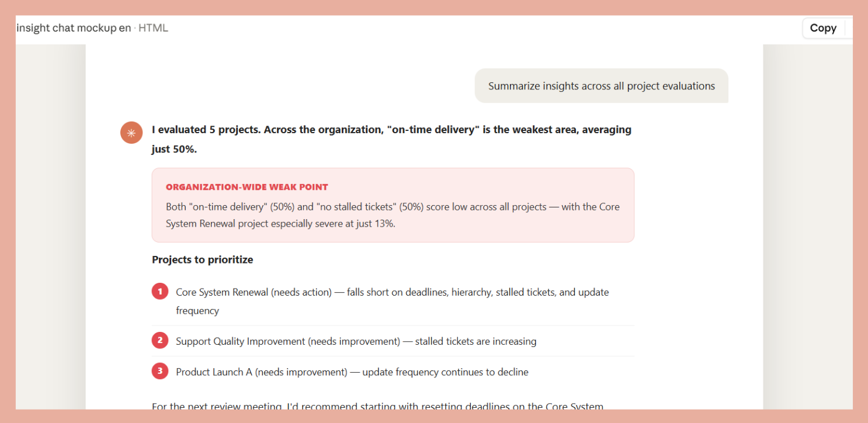Screen dimensions: 868x423
Task: Select the red number 2 badge
Action: point(160,340)
